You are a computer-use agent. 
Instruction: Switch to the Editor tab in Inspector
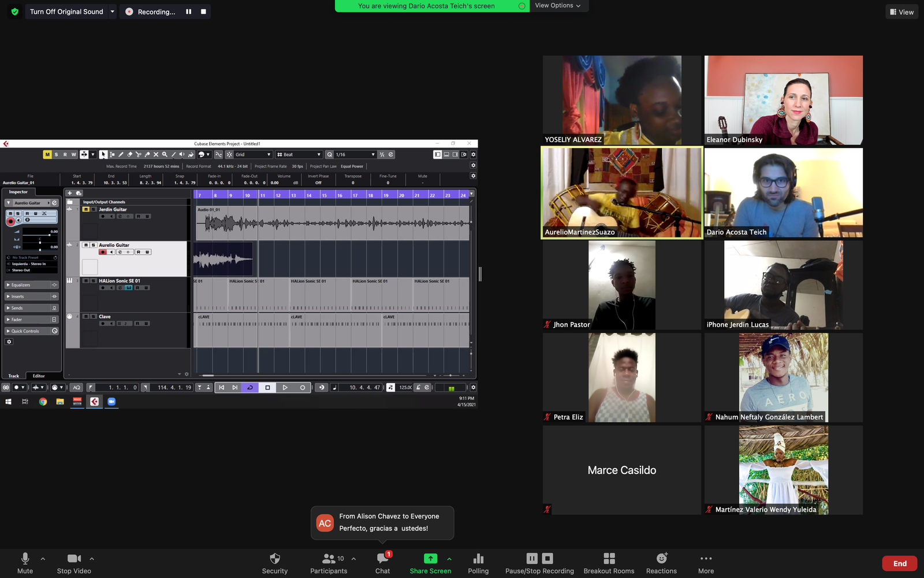pos(39,376)
